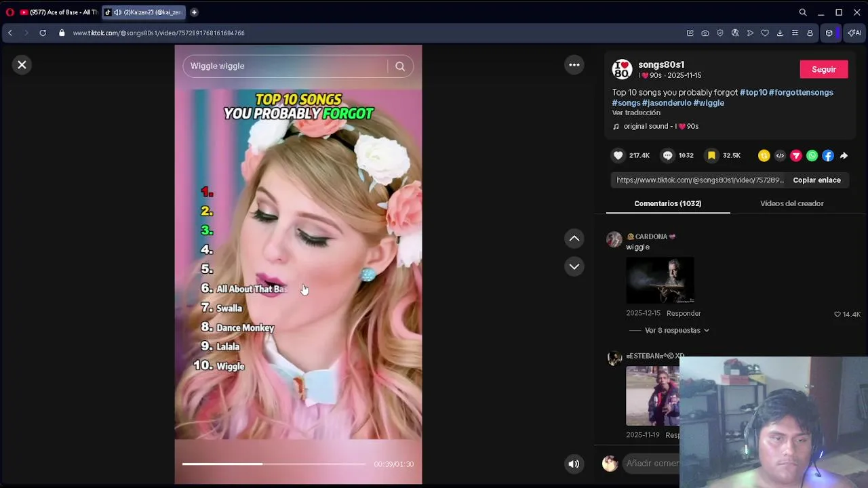Seek the video using the progress bar
This screenshot has width=868, height=488.
coord(274,464)
